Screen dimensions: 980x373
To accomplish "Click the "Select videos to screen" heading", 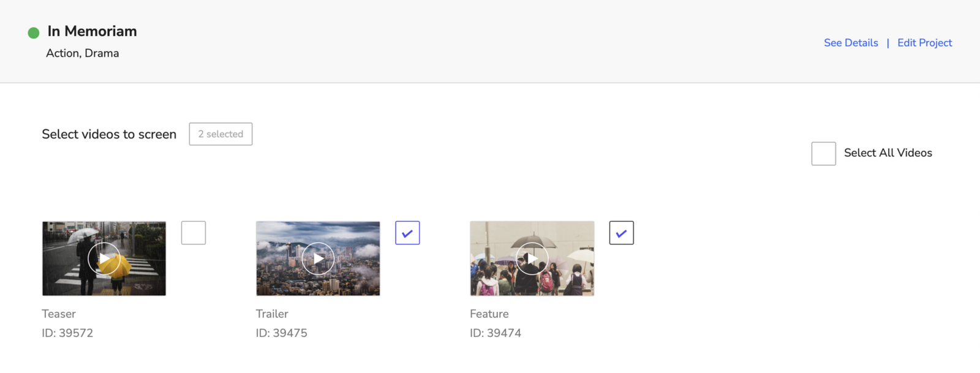I will [x=109, y=134].
